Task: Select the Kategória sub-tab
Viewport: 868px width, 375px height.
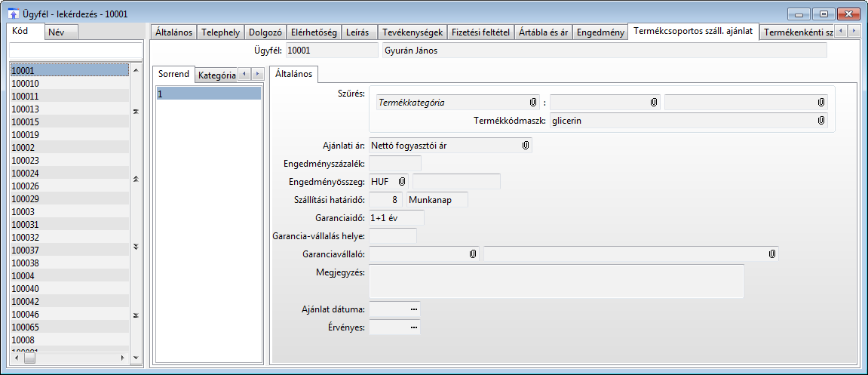Action: click(216, 75)
